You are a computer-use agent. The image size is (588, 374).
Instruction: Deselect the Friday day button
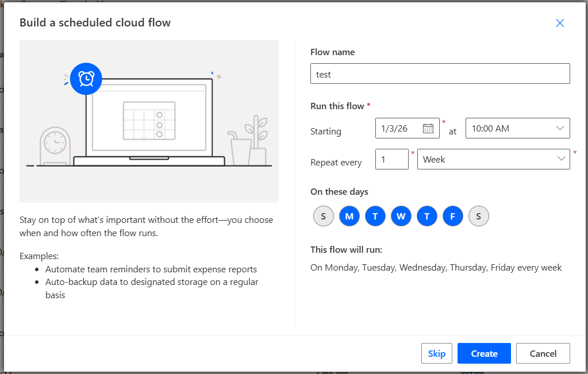[x=452, y=216]
